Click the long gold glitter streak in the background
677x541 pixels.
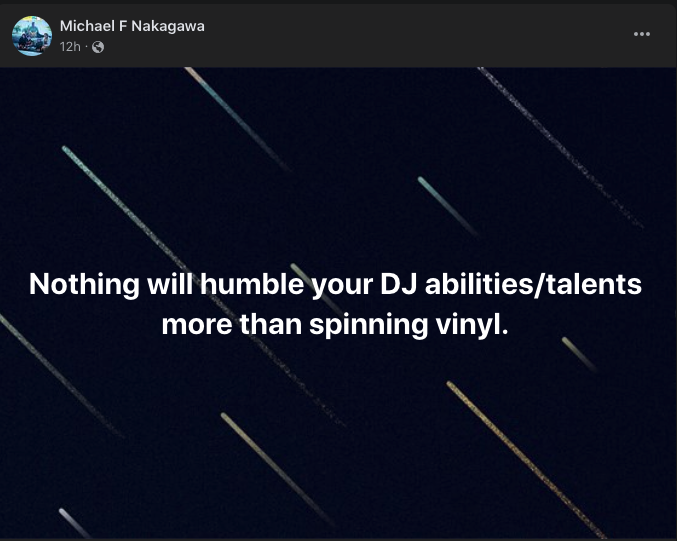pos(527,460)
